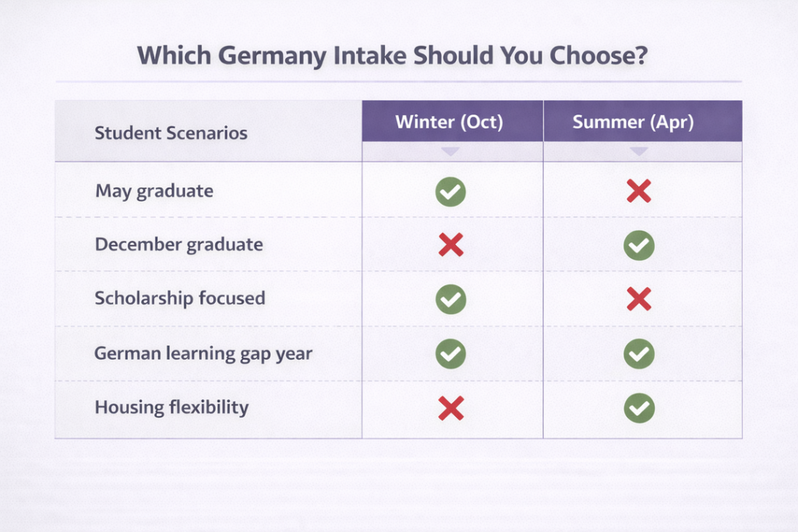798x532 pixels.
Task: Expand the arrow below Summer (Apr) header
Action: tap(639, 151)
